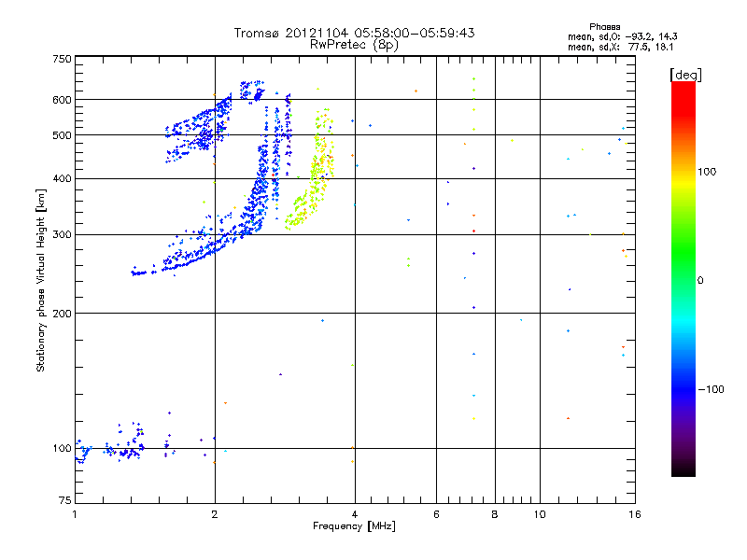The width and height of the screenshot is (747, 560).
Task: Click the "Phases" heading text
Action: pos(604,27)
